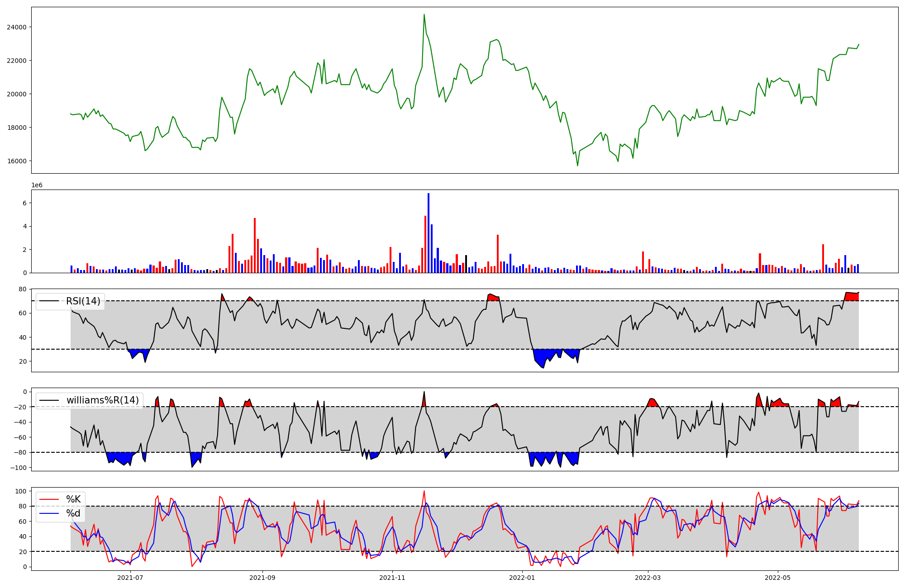905x588 pixels.
Task: Click the lowest point of green price line
Action: click(577, 165)
